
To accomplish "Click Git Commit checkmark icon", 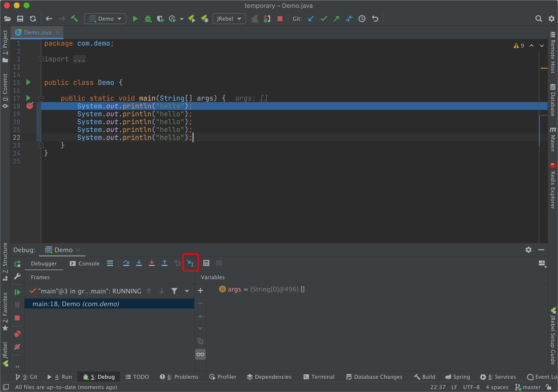I will pyautogui.click(x=324, y=19).
